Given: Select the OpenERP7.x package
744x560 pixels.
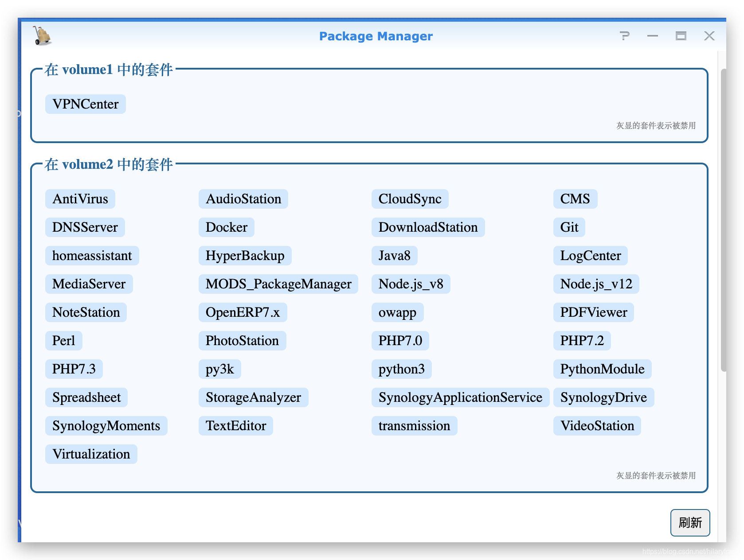Looking at the screenshot, I should 243,312.
